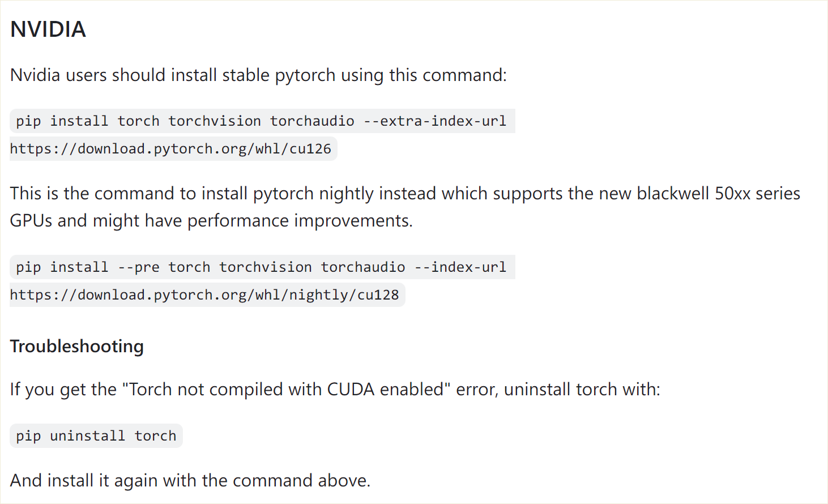Click the 'Nvidia users should install stable pytorch' sentence

(173, 75)
